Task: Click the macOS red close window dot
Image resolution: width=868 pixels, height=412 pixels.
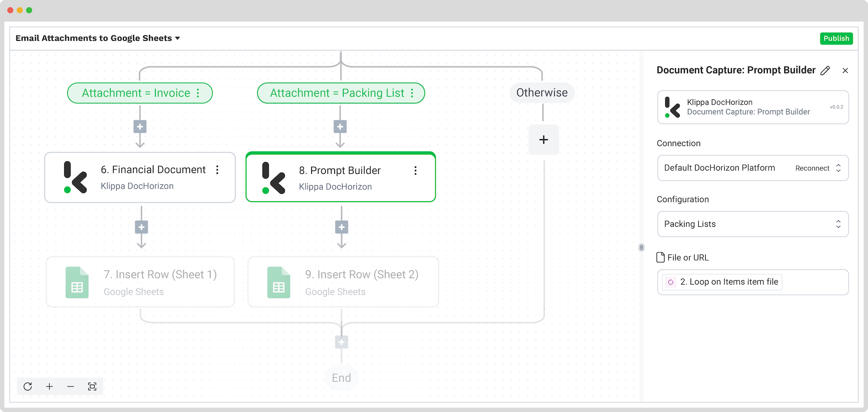Action: pos(10,10)
